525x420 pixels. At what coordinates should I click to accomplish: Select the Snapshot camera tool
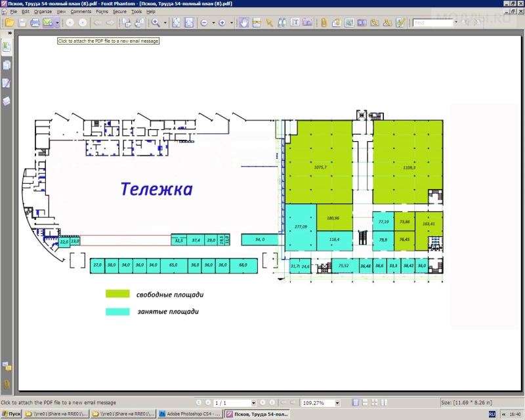coord(308,22)
